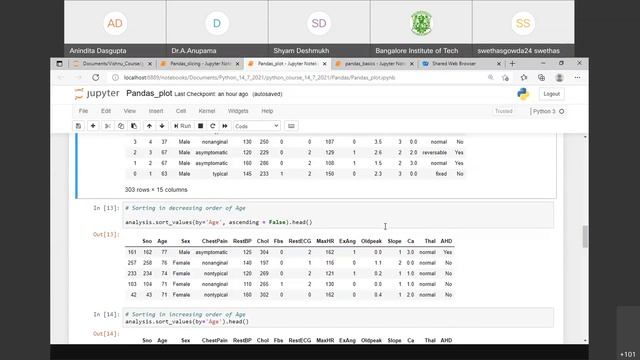640x360 pixels.
Task: Click the Age column header in Out[13]
Action: coord(162,241)
